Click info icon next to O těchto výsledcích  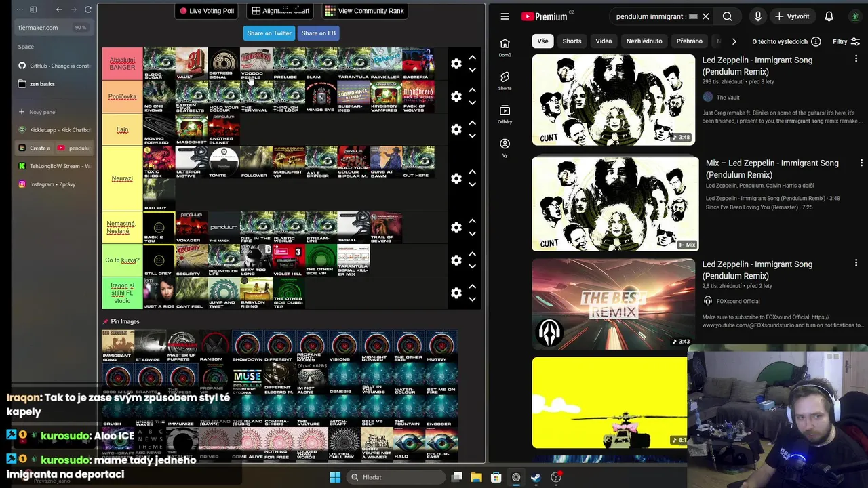pos(816,41)
